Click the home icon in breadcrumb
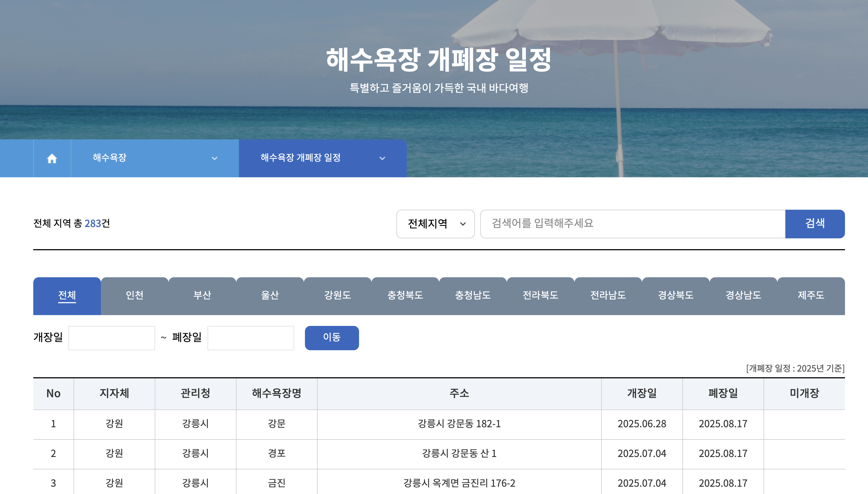The height and width of the screenshot is (494, 868). coord(52,158)
